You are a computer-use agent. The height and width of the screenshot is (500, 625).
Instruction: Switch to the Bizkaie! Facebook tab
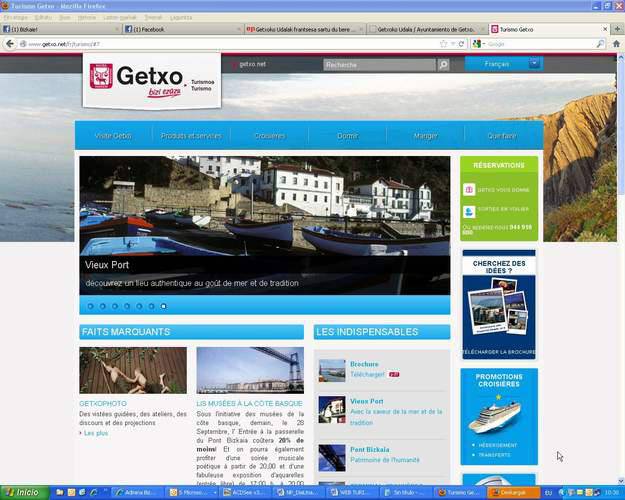tap(61, 29)
